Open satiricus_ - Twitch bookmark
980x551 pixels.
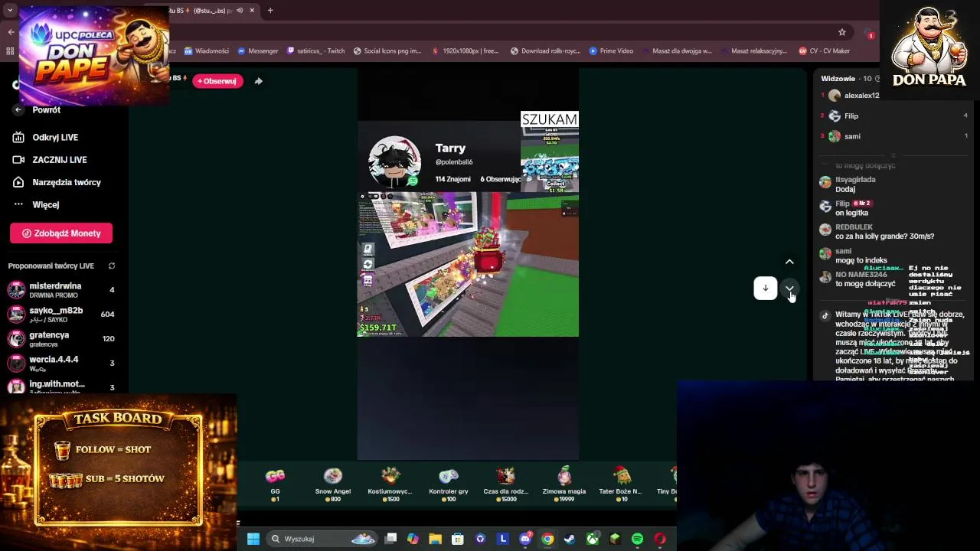pyautogui.click(x=316, y=51)
